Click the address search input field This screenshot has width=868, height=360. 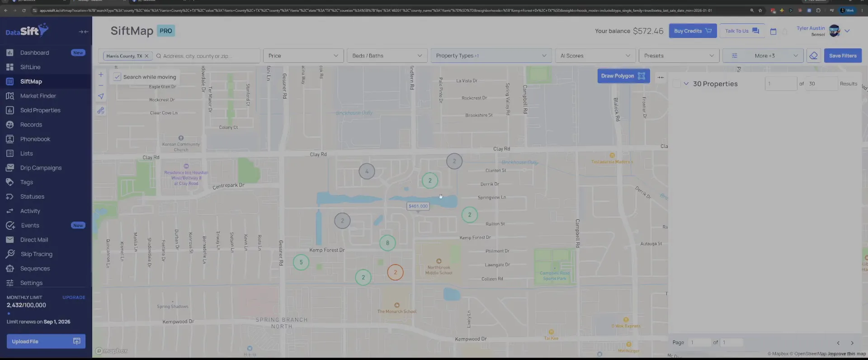[206, 56]
